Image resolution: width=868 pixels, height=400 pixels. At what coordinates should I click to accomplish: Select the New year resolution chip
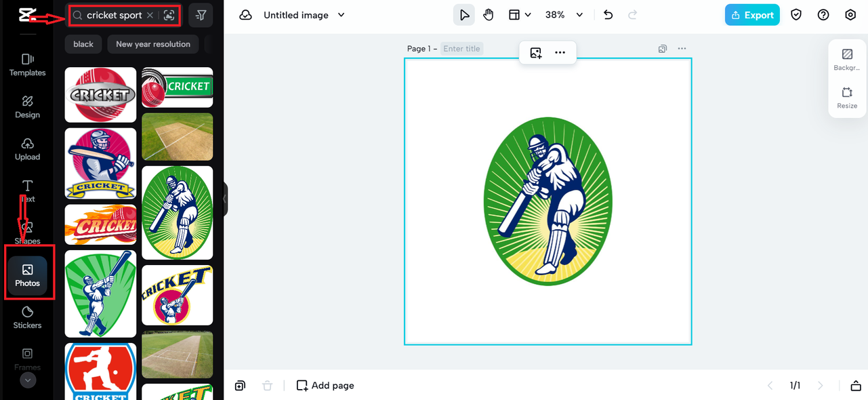coord(153,44)
